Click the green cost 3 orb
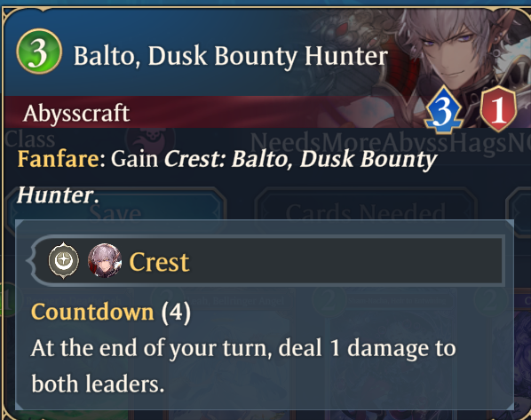The image size is (531, 420). 39,52
